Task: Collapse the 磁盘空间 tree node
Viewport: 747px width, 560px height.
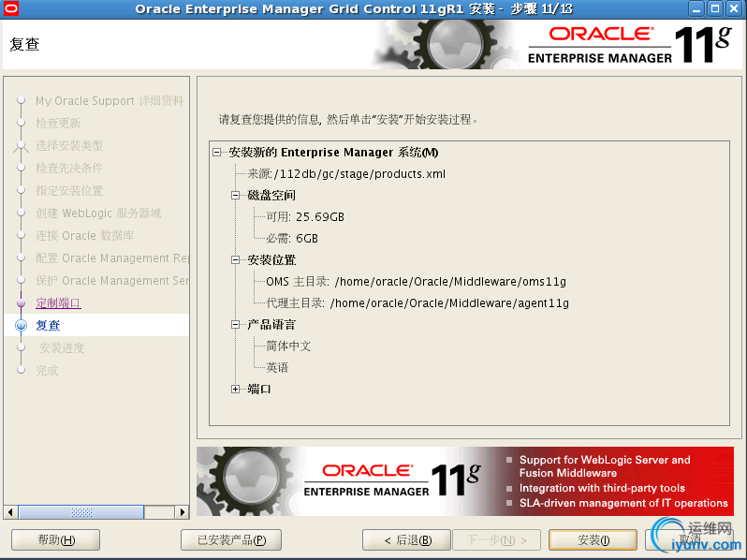Action: (x=235, y=196)
